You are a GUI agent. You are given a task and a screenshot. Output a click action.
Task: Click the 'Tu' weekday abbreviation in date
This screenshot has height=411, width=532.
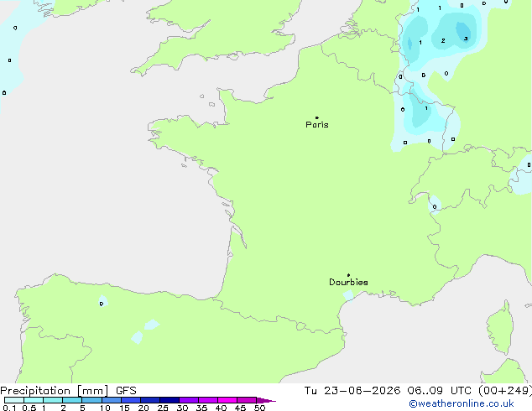(310, 391)
